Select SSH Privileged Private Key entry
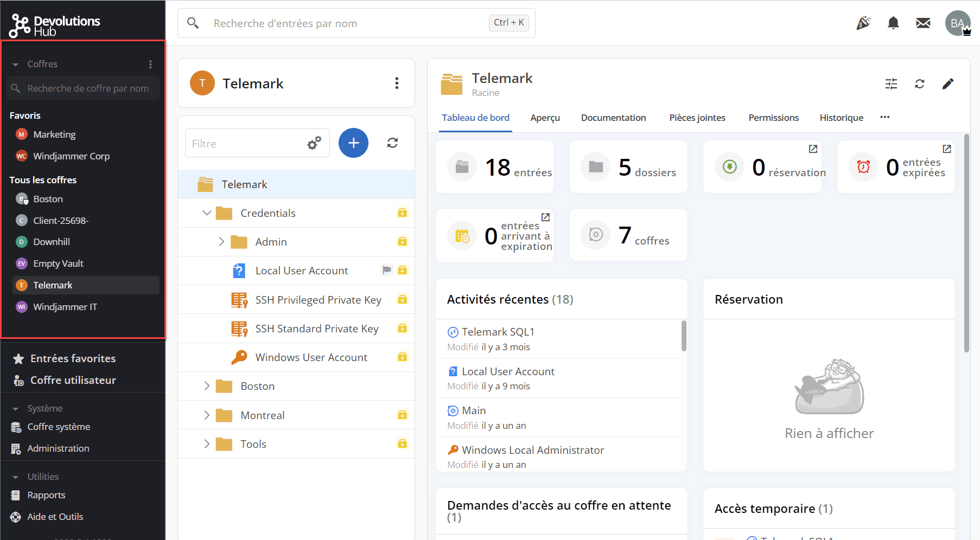 (x=318, y=300)
